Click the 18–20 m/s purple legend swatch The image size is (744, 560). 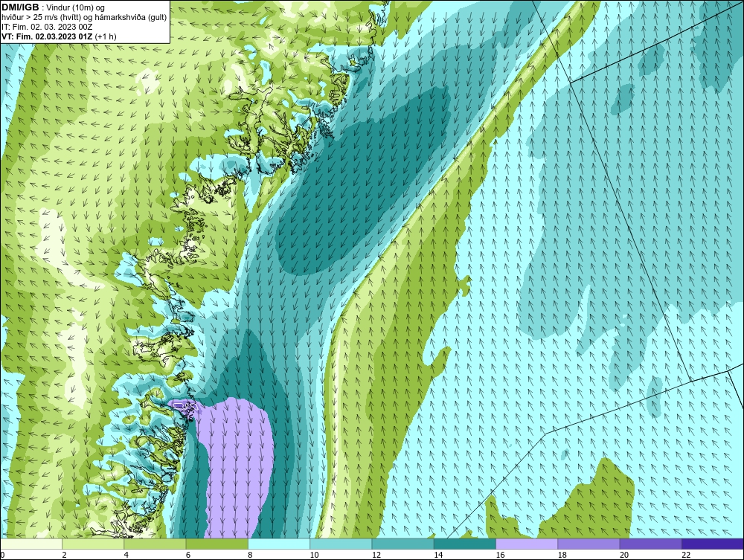click(x=589, y=544)
